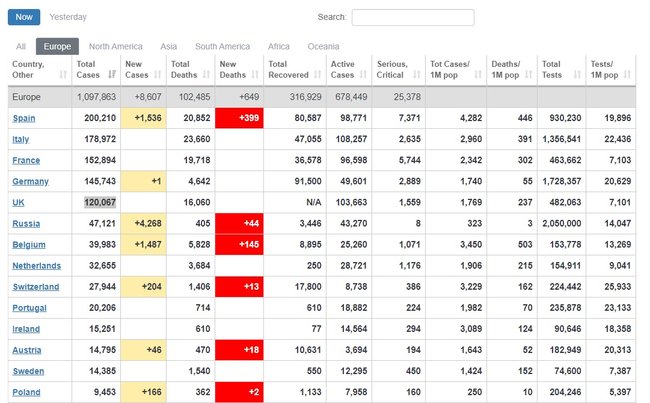Screen dimensions: 650x403
Task: Open the UK country link
Action: (x=18, y=203)
